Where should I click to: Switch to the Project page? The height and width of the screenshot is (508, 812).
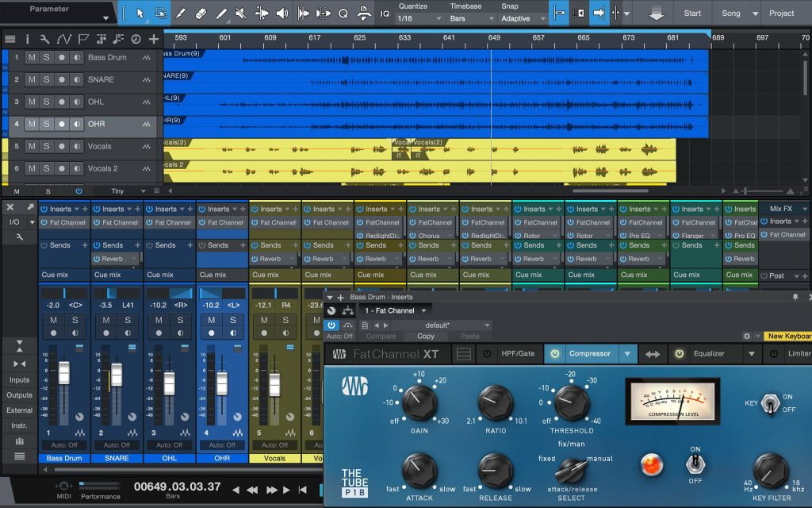pos(781,13)
